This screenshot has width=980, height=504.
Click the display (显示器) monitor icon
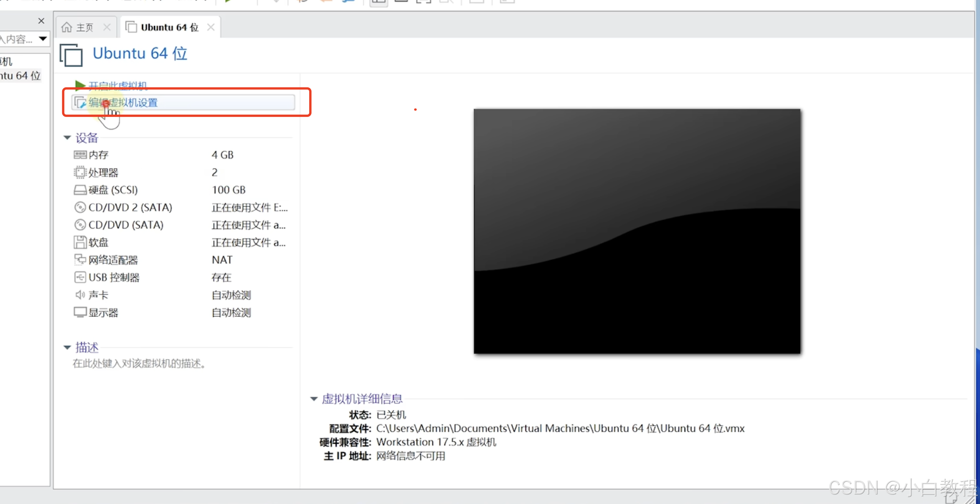click(x=80, y=312)
